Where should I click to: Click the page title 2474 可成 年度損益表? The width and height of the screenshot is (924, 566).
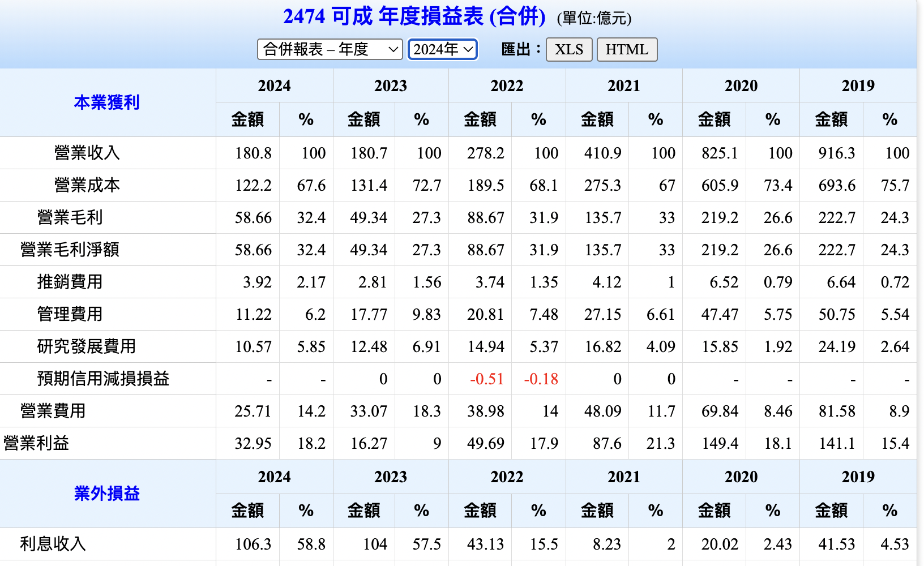(414, 16)
